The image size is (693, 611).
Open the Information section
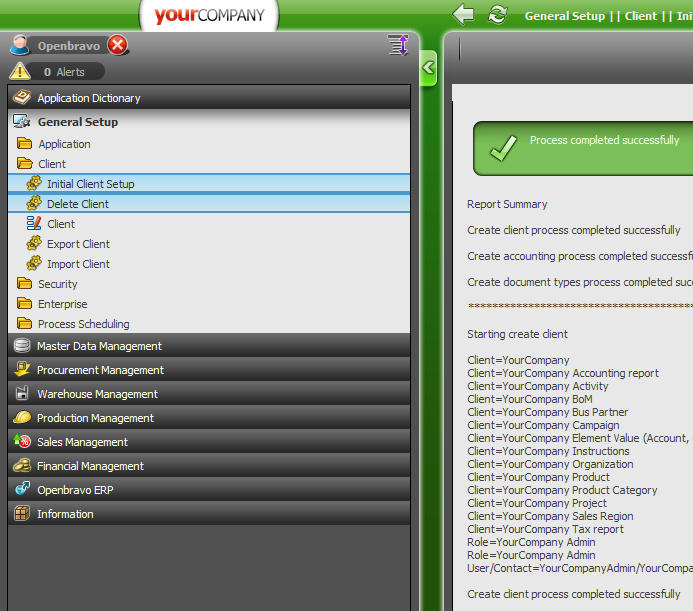point(209,513)
